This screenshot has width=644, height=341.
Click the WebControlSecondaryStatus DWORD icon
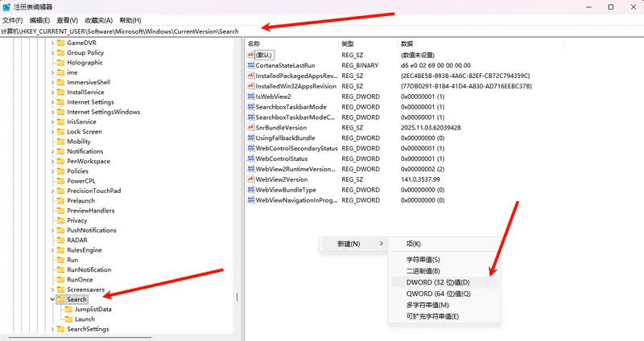[x=251, y=148]
